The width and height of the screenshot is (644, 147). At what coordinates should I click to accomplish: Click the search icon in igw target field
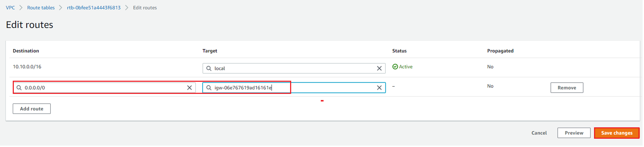pos(209,88)
